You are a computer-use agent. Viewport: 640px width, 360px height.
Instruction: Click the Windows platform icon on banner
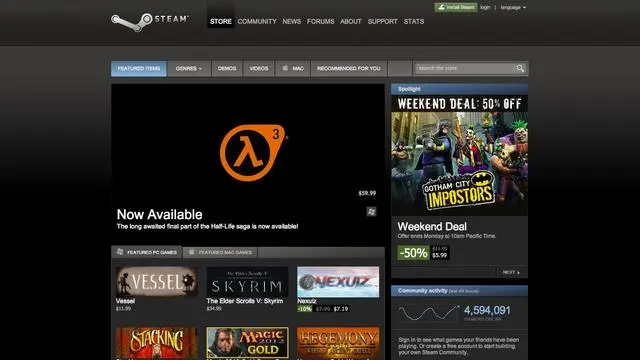pyautogui.click(x=371, y=211)
